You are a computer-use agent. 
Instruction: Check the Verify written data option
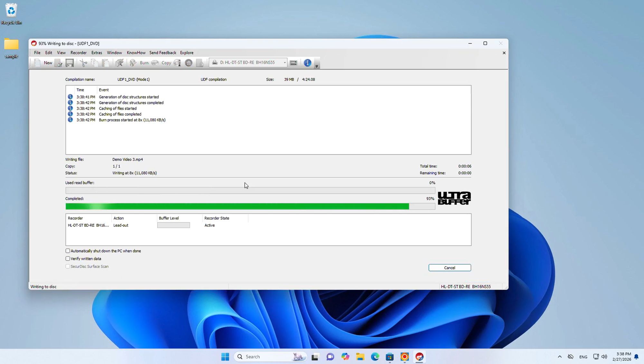tap(68, 258)
